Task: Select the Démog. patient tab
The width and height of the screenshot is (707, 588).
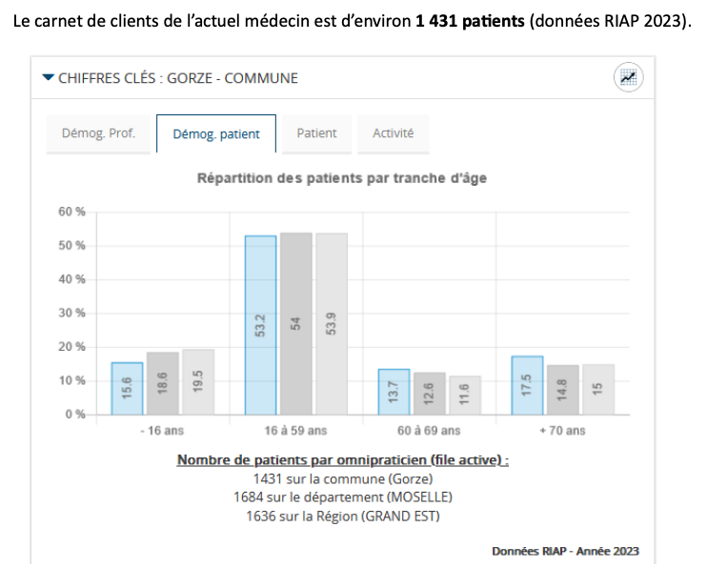Action: 216,134
